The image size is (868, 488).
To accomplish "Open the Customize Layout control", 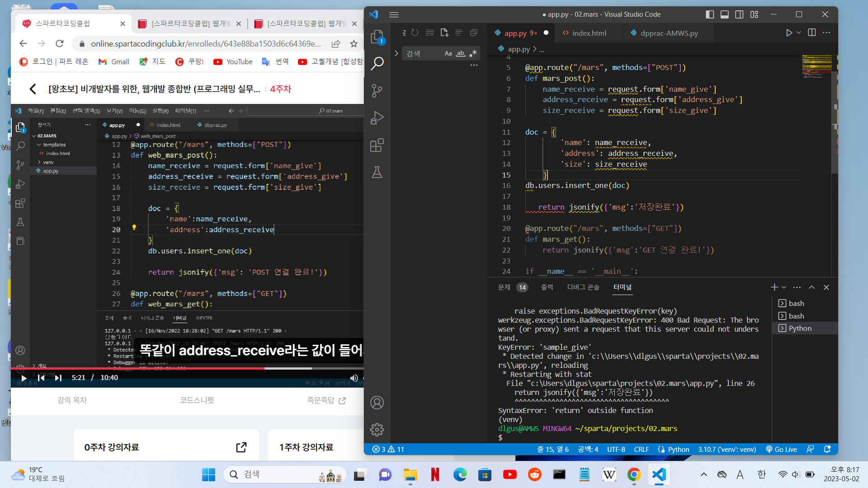I will 754,14.
